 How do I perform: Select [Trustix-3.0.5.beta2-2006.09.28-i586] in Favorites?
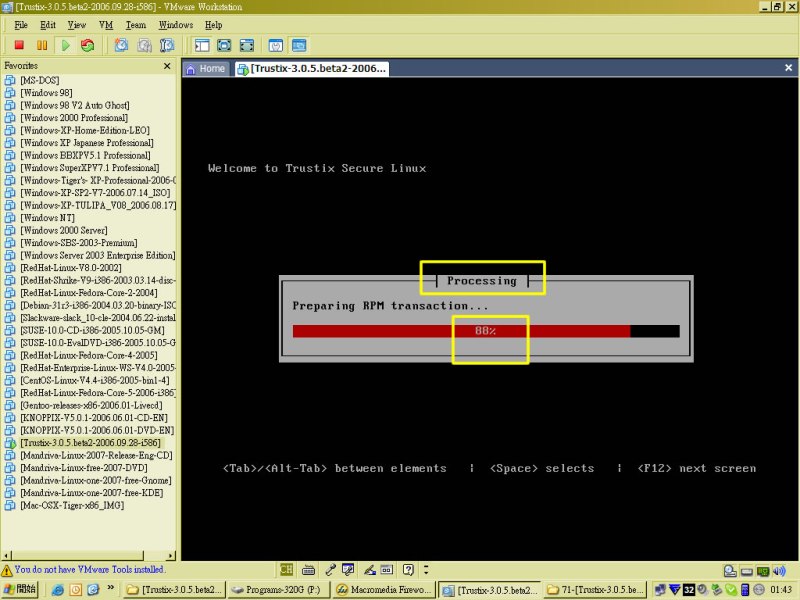90,443
